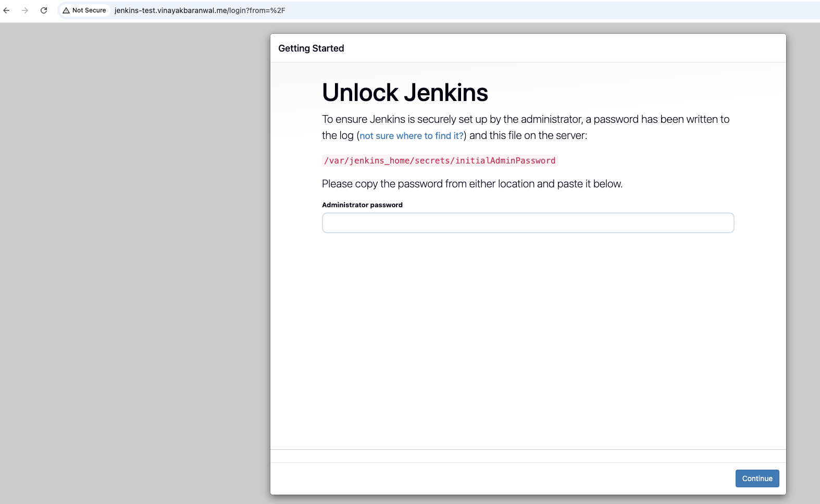Select the jenkins-test URL in address bar
This screenshot has height=504, width=820.
click(x=200, y=10)
